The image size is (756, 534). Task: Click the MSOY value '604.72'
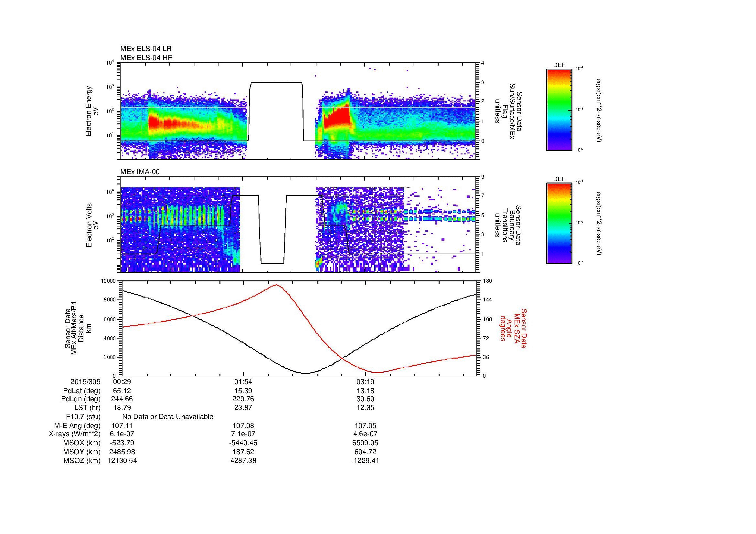click(x=365, y=452)
